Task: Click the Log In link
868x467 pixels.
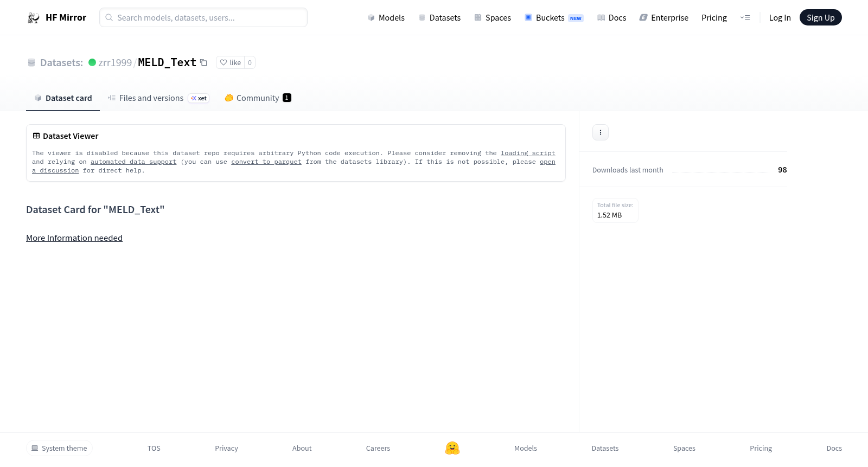Action: click(780, 18)
